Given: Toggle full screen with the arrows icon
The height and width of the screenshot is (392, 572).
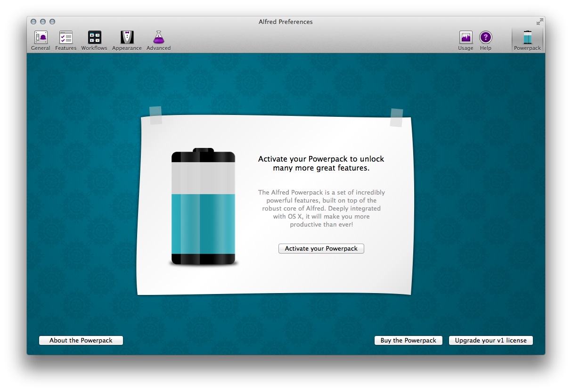Looking at the screenshot, I should pos(539,22).
